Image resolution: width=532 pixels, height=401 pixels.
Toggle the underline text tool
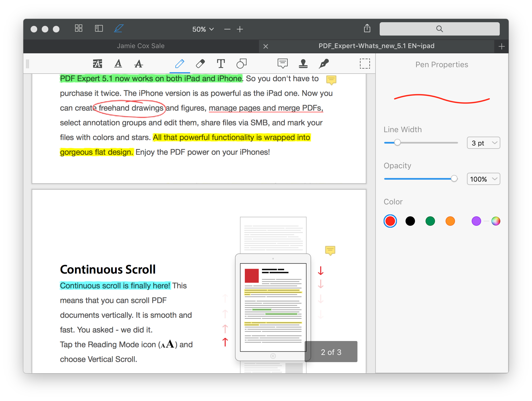118,64
